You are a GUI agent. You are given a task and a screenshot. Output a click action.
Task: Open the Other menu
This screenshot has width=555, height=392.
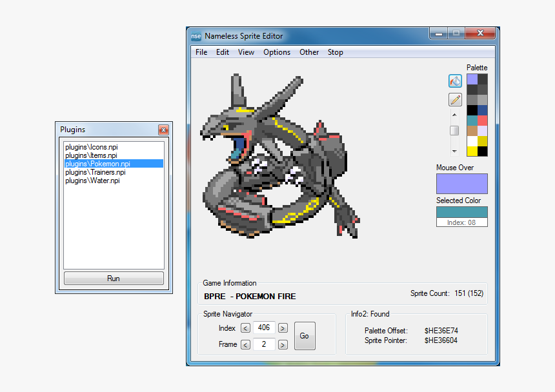309,52
